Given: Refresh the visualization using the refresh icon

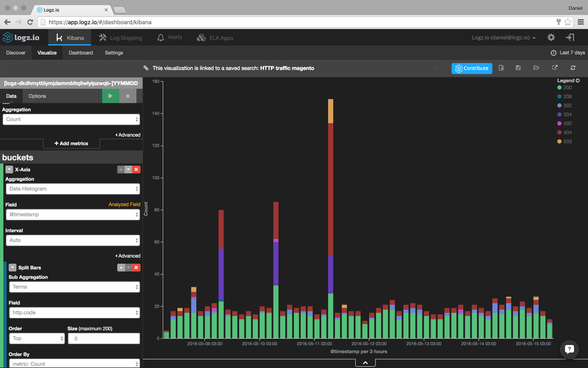Looking at the screenshot, I should (573, 67).
